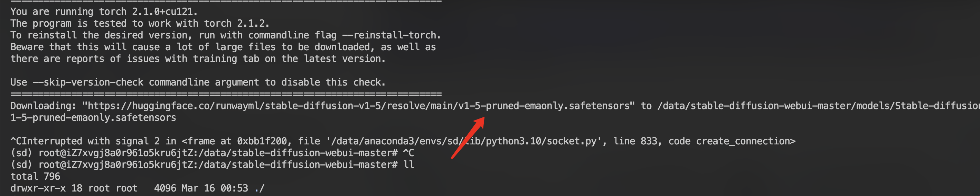980x196 pixels.
Task: Click the Mar 16 00:53 timestamp
Action: click(215, 188)
